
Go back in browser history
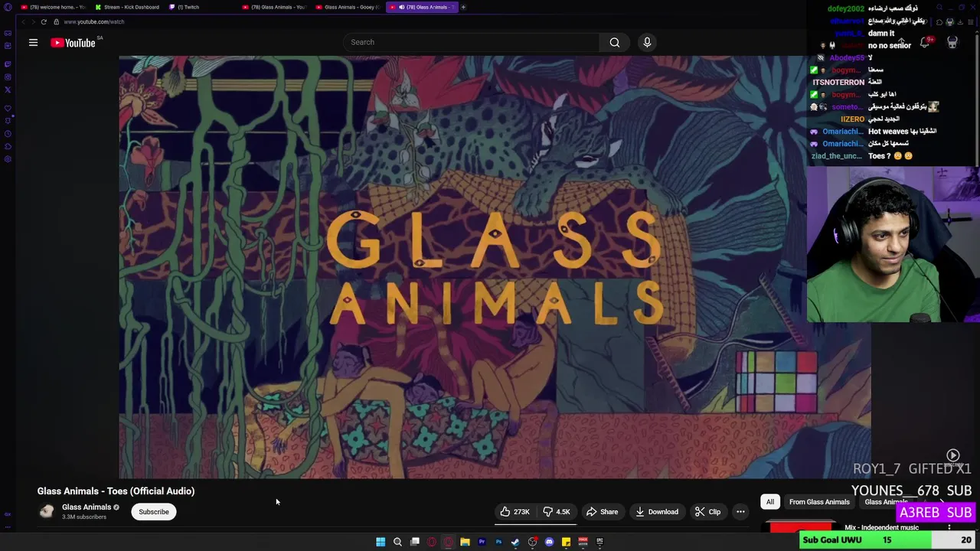pos(23,21)
